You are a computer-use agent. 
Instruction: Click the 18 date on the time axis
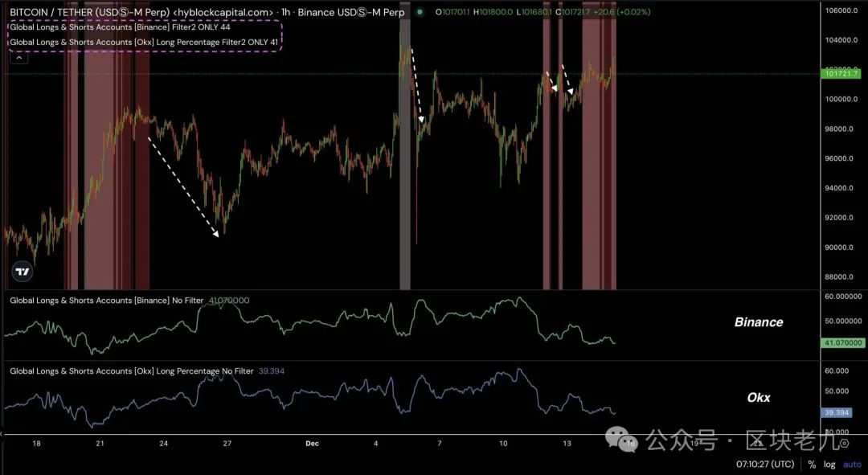click(36, 444)
